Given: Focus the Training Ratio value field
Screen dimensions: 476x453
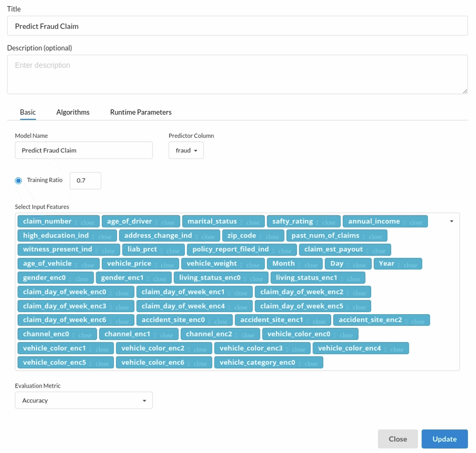Looking at the screenshot, I should [x=85, y=180].
